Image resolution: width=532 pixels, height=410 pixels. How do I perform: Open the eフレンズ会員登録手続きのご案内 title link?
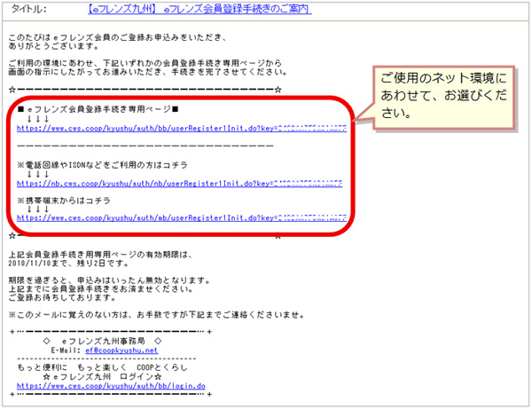pyautogui.click(x=199, y=9)
